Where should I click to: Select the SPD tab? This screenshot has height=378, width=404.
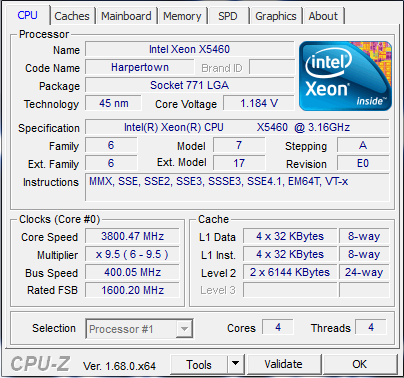[228, 16]
